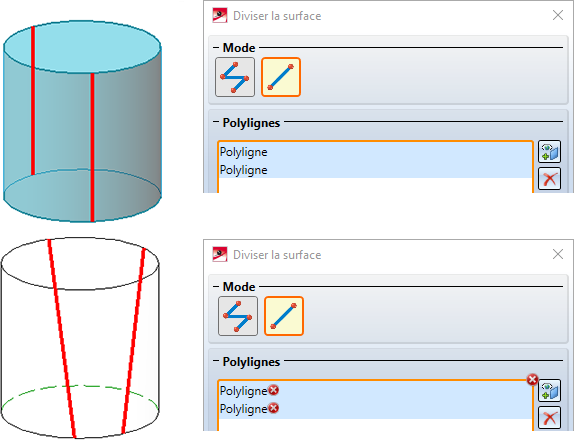Close the lower Diviser la surface dialog
The image size is (574, 440).
[x=558, y=254]
